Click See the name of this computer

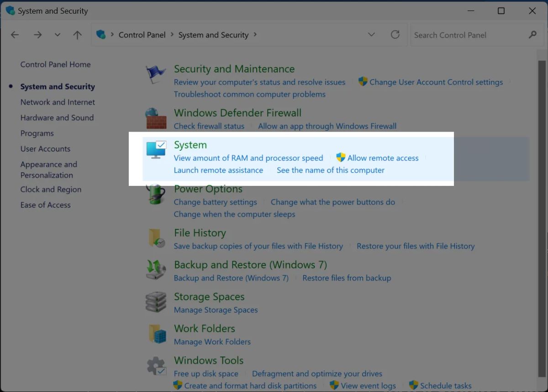coord(331,170)
